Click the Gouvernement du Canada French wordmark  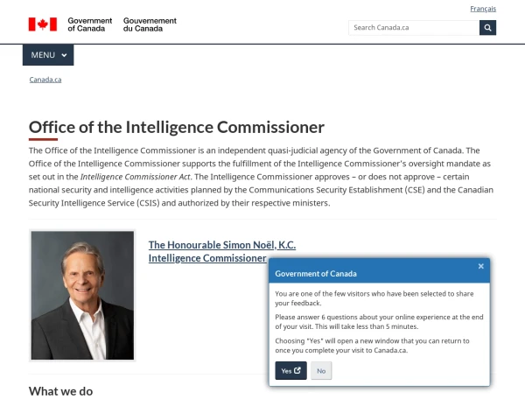point(150,24)
